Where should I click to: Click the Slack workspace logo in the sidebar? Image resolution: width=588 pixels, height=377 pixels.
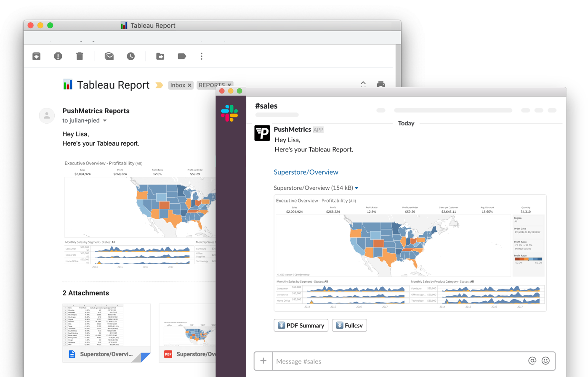tap(229, 113)
